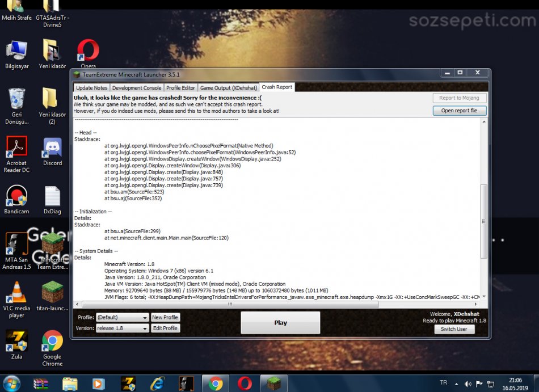Click the Edit Profile button
The width and height of the screenshot is (539, 392).
click(x=165, y=328)
